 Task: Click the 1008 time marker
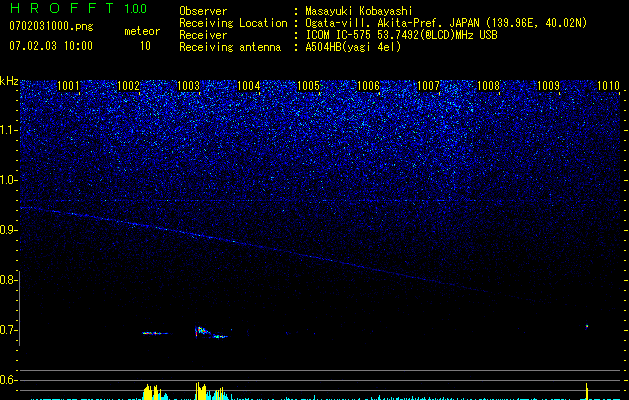point(488,86)
